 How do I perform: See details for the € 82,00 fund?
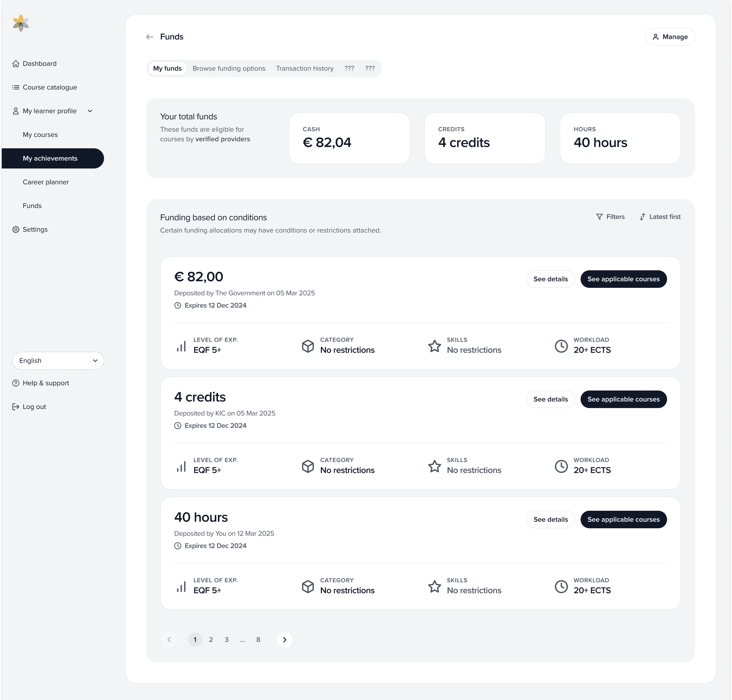551,279
